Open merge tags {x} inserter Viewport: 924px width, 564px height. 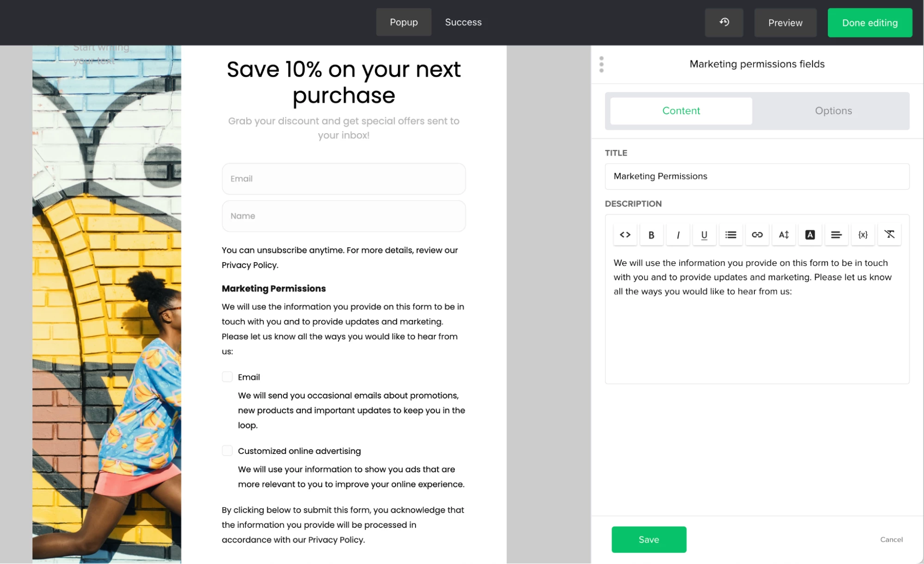(863, 235)
